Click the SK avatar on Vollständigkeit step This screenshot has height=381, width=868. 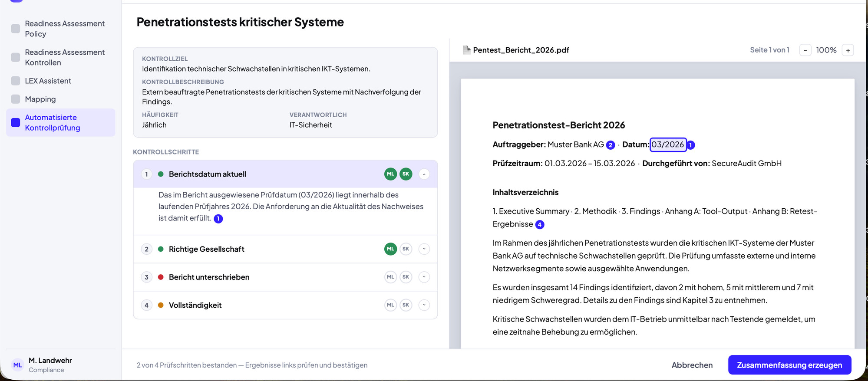[x=406, y=305]
